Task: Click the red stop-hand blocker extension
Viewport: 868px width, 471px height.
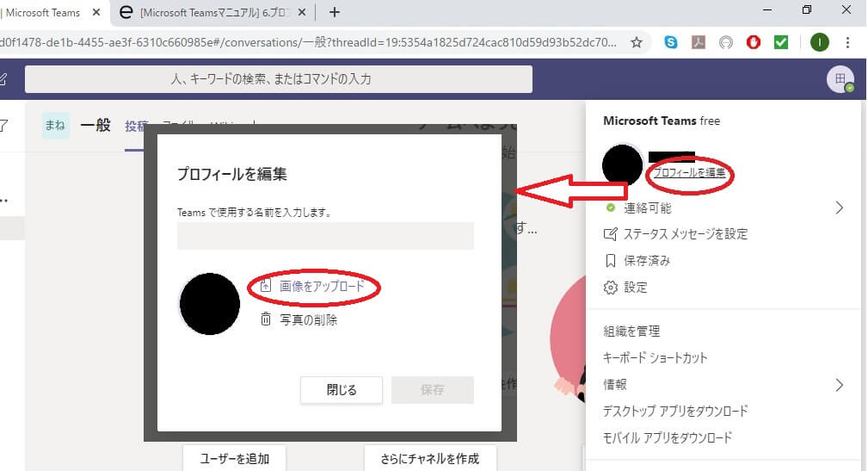Action: (754, 41)
